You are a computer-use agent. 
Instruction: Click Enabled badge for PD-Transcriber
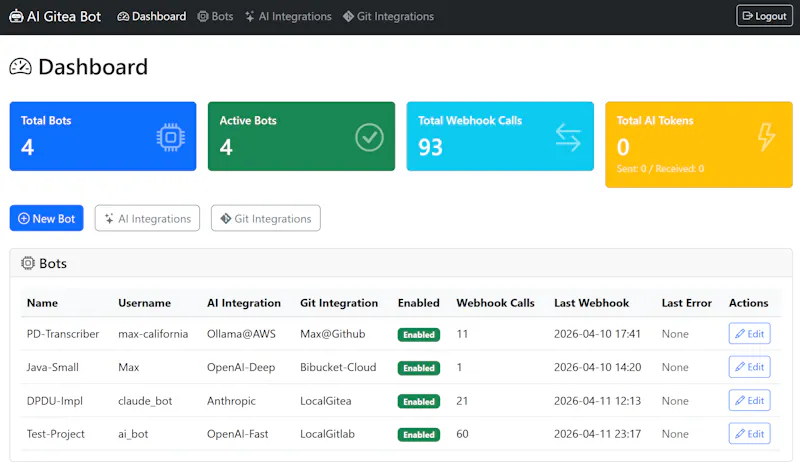coord(419,335)
